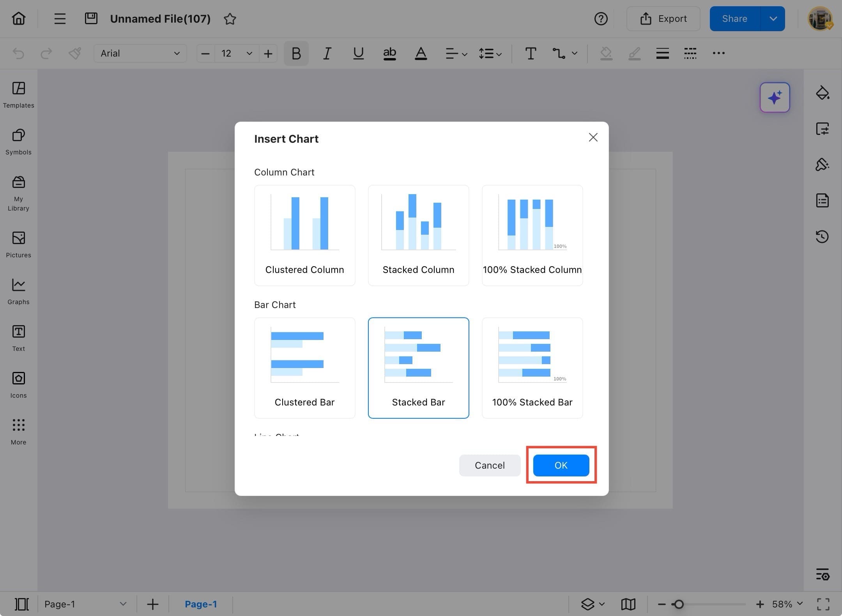
Task: Open the Symbols library panel
Action: [x=18, y=141]
